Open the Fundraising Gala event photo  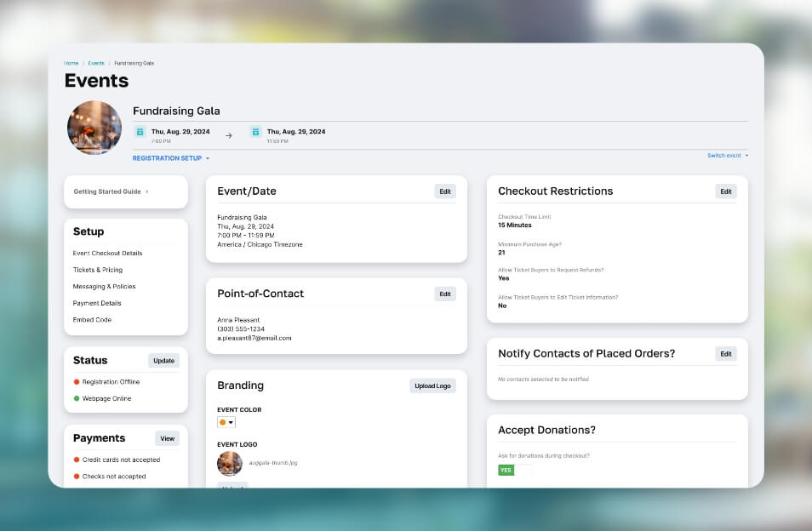94,128
